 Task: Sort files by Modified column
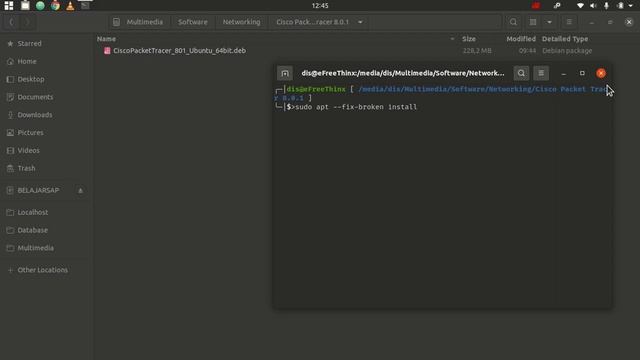coord(521,39)
